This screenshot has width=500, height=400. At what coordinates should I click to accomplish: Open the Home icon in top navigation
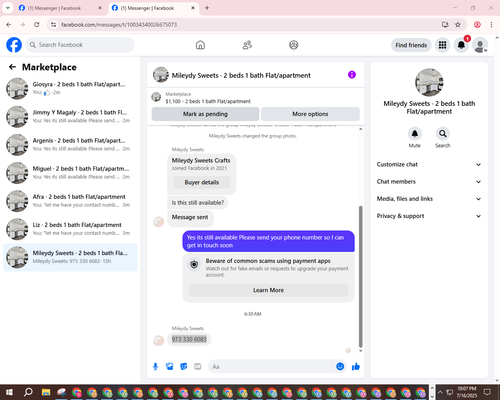[x=200, y=45]
